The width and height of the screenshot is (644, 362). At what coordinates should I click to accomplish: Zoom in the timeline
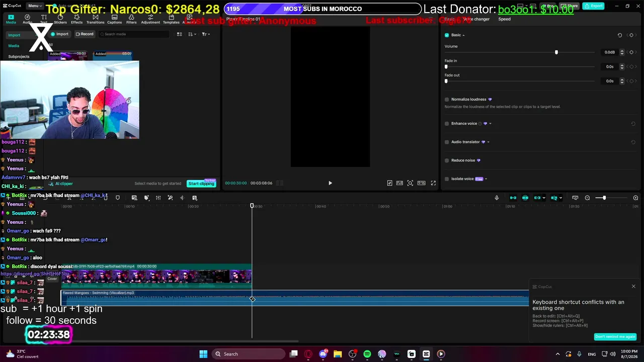(635, 198)
